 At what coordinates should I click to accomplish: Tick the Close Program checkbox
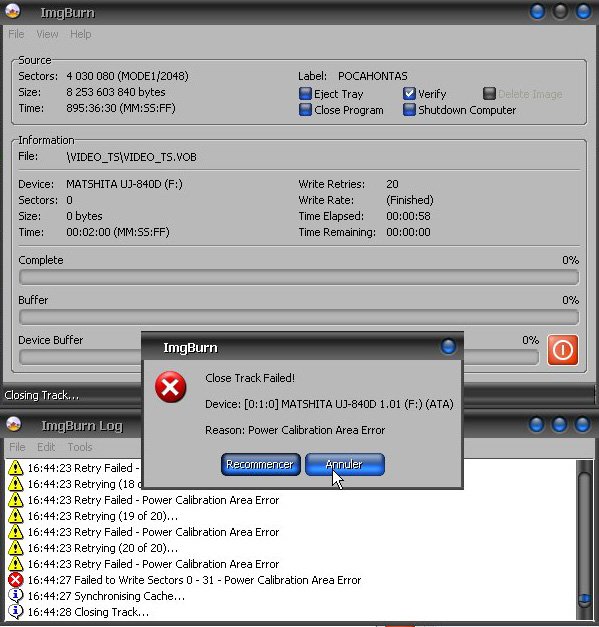305,110
